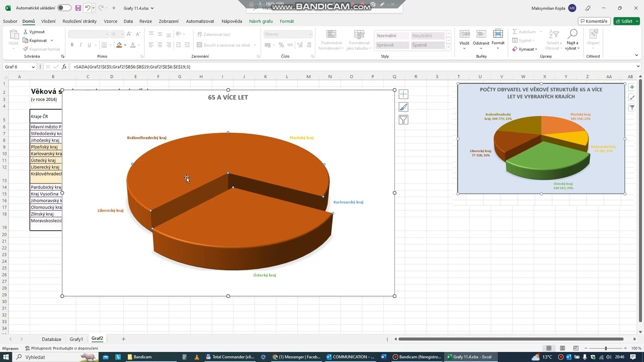Image resolution: width=644 pixels, height=362 pixels.
Task: Expand the Name Box dropdown arrow
Action: (x=33, y=67)
